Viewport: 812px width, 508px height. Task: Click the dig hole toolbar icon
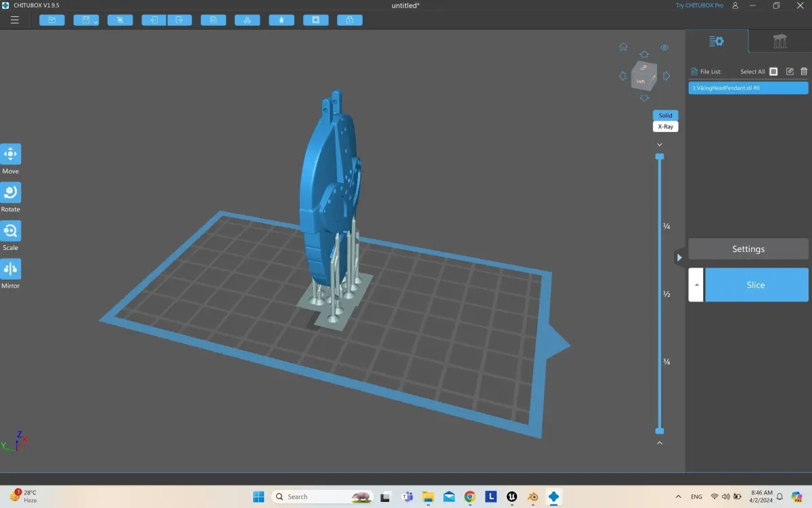(x=315, y=20)
